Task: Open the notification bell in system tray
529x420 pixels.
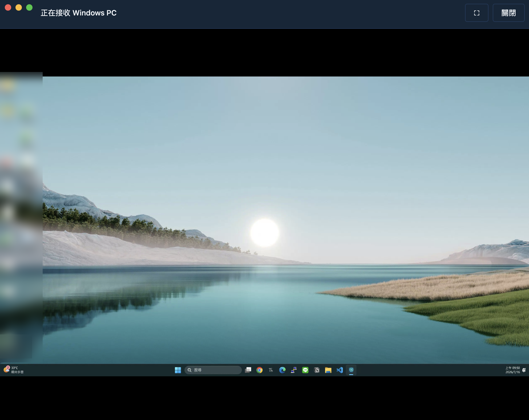Action: click(x=524, y=370)
